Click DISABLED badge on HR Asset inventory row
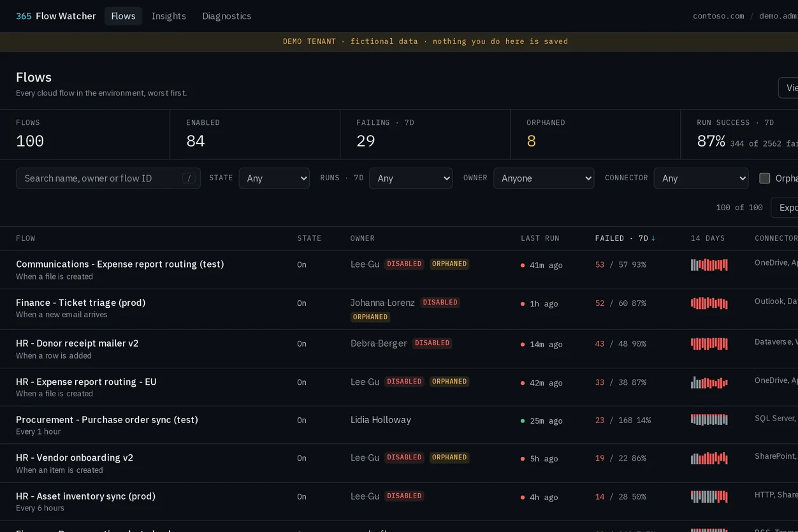 pyautogui.click(x=404, y=496)
